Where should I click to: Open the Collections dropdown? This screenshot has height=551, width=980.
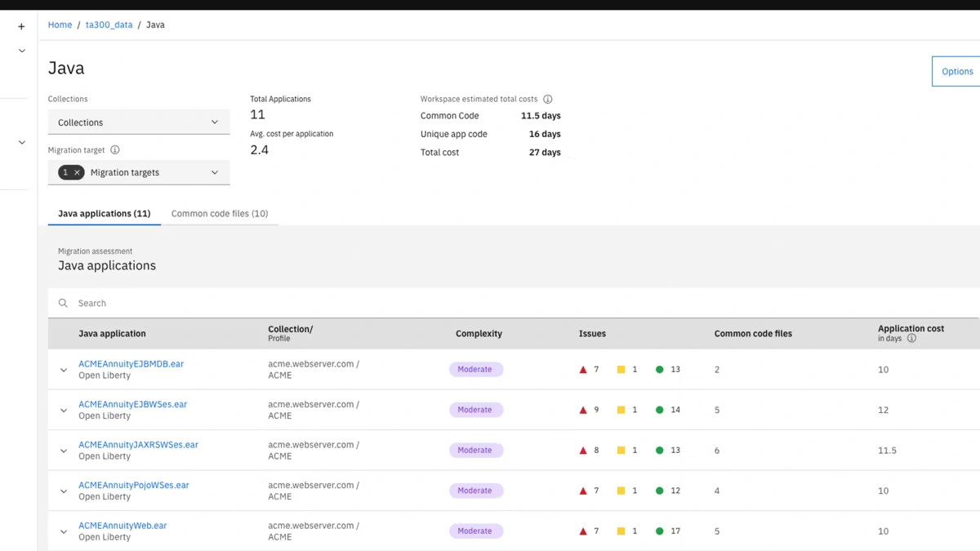coord(139,122)
